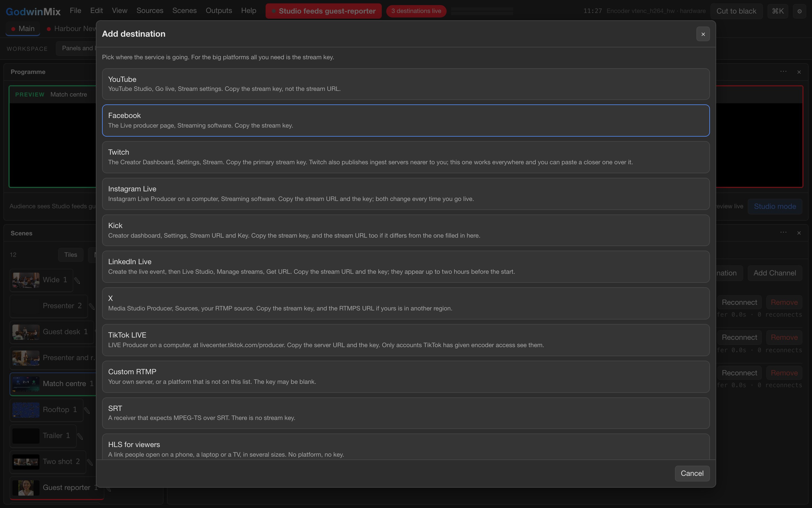Screen dimensions: 812x508
Task: Click the Add Channel button
Action: click(x=775, y=273)
